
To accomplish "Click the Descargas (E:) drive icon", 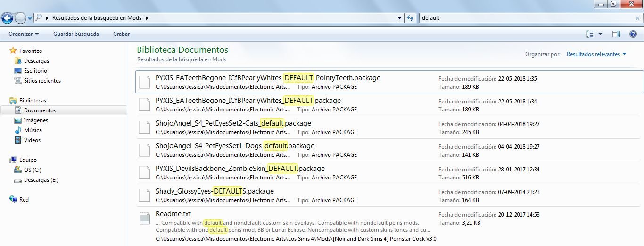I will coord(18,180).
